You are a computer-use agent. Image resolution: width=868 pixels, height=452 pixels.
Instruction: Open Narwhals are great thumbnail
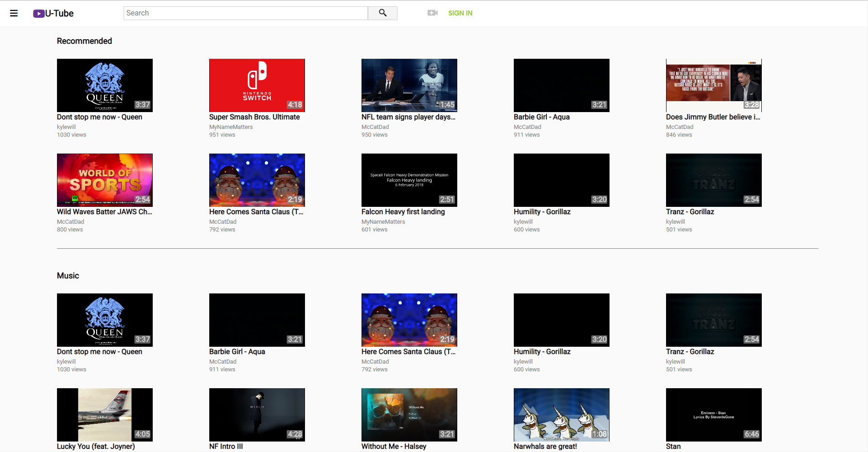click(562, 415)
